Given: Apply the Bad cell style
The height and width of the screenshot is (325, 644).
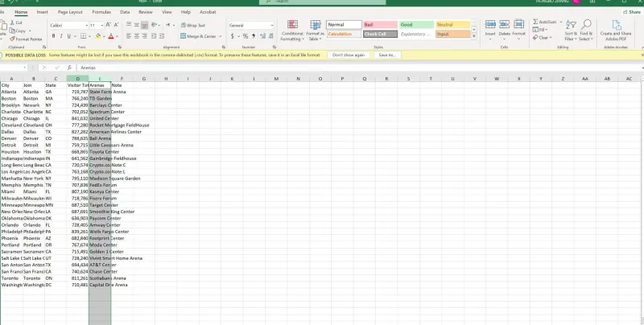Looking at the screenshot, I should click(380, 25).
